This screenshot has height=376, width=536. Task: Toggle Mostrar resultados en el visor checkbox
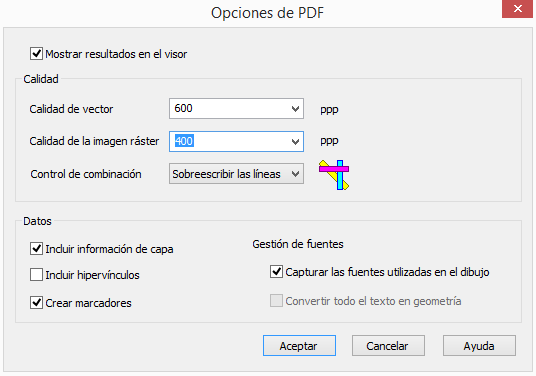(36, 54)
